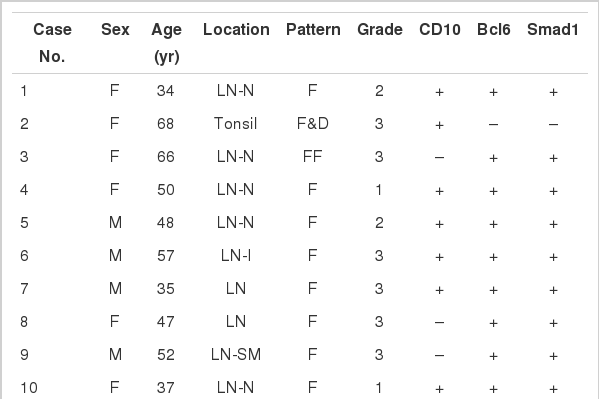Click the Smad1 column header
This screenshot has width=599, height=399.
click(553, 29)
